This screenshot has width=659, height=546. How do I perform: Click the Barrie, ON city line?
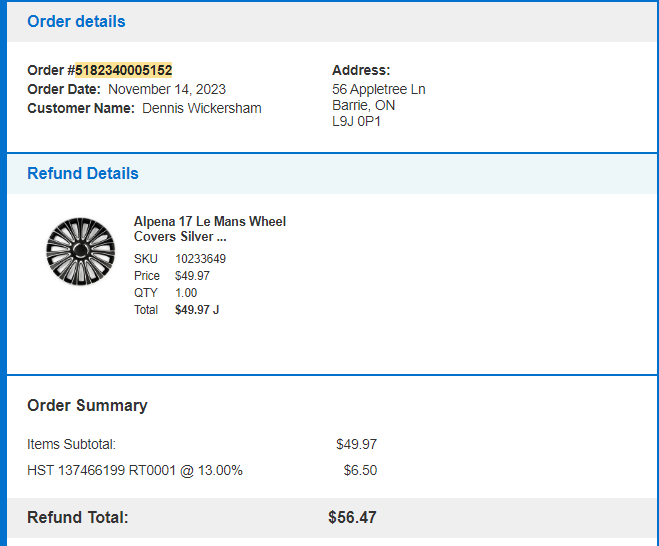tap(364, 105)
